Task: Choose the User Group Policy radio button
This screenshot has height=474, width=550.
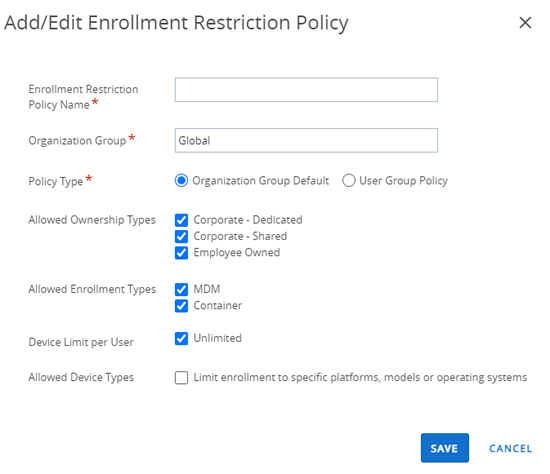Action: [x=349, y=181]
